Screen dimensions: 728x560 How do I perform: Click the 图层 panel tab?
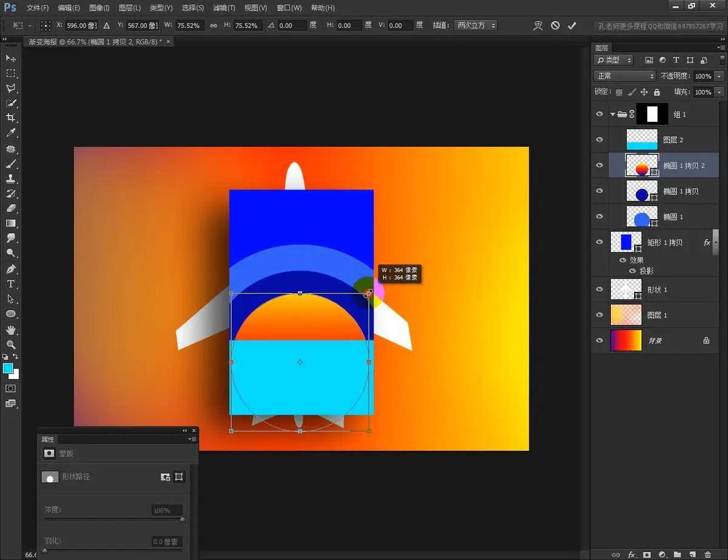point(602,48)
